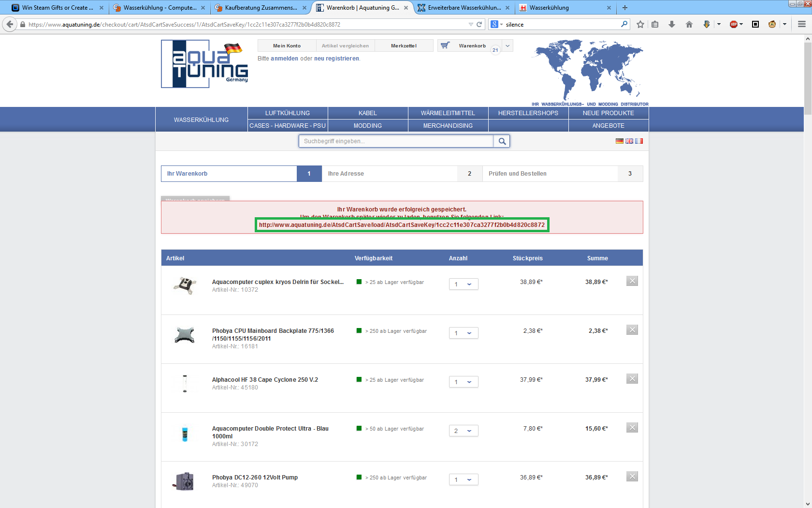Viewport: 812px width, 508px height.
Task: Click the Aquatuning Germany logo
Action: click(204, 64)
